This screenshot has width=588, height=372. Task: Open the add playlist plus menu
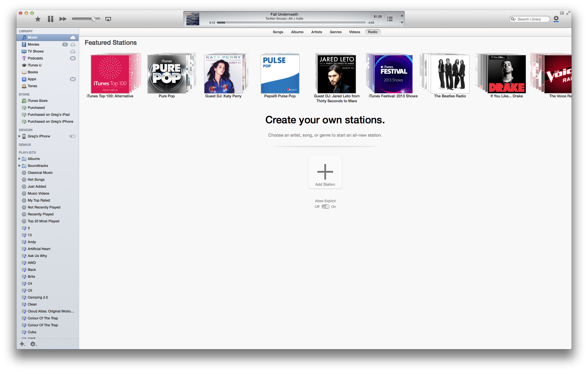click(x=22, y=344)
